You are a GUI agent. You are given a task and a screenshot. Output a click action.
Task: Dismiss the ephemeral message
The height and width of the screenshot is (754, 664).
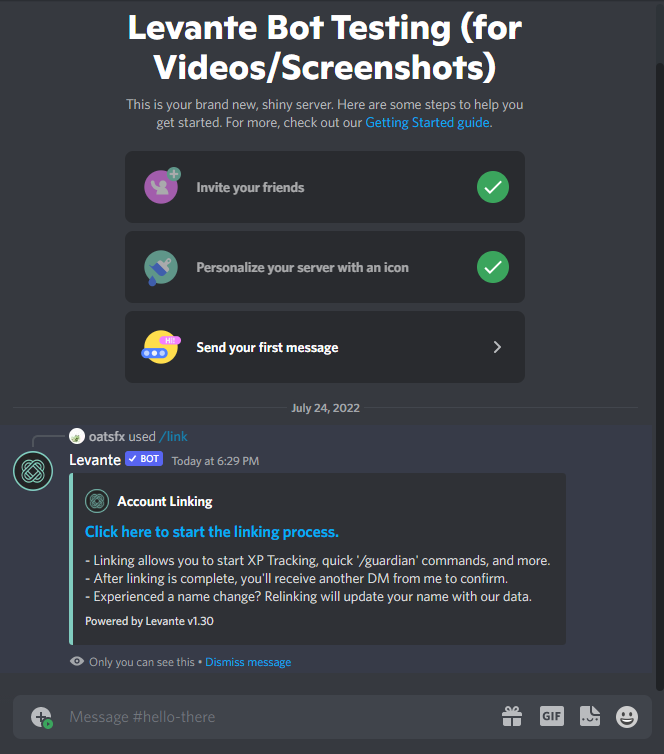(x=248, y=662)
